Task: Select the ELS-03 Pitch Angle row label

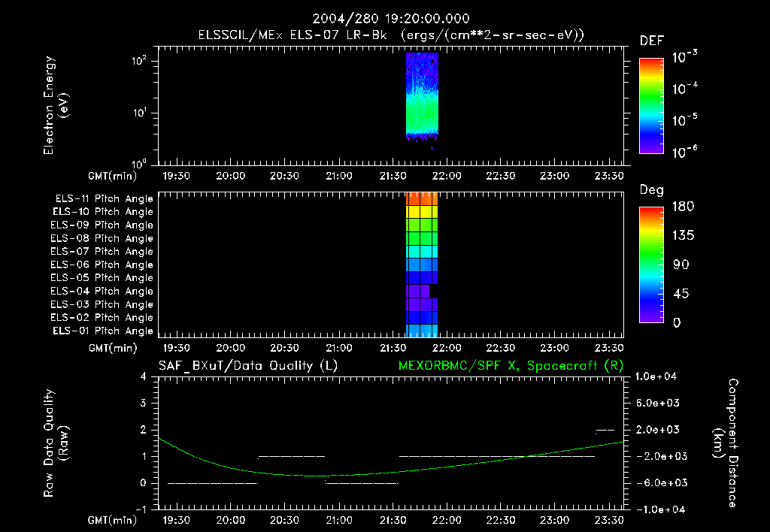Action: [102, 304]
